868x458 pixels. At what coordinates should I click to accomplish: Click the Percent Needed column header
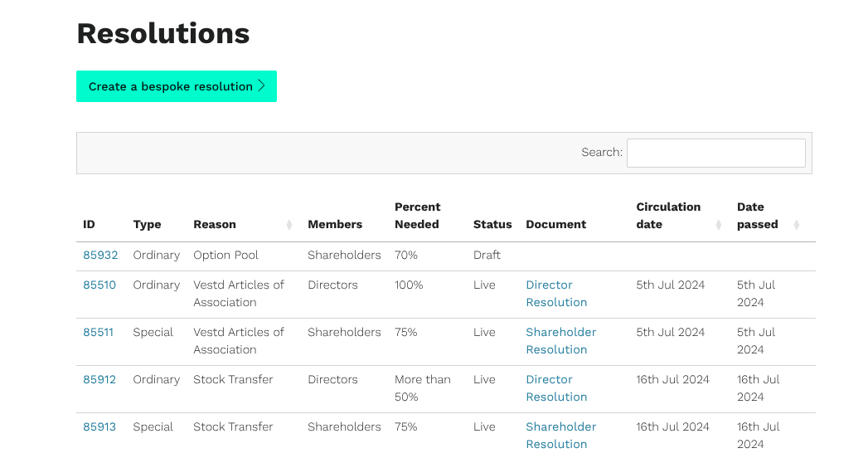(417, 216)
